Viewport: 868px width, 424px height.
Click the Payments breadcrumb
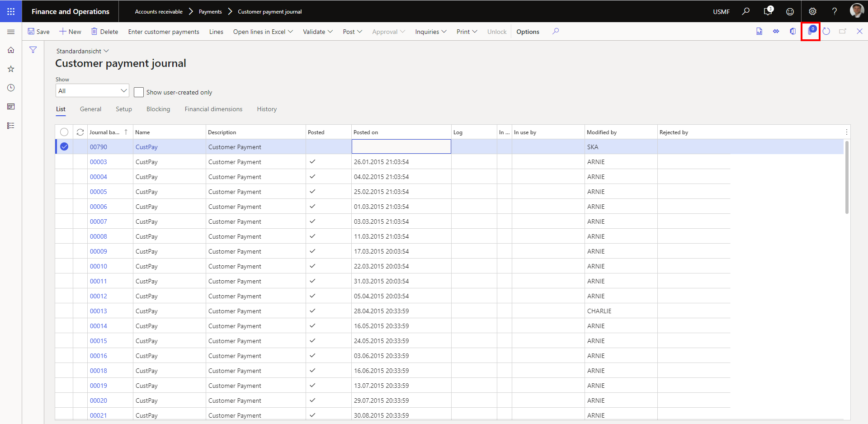point(210,12)
